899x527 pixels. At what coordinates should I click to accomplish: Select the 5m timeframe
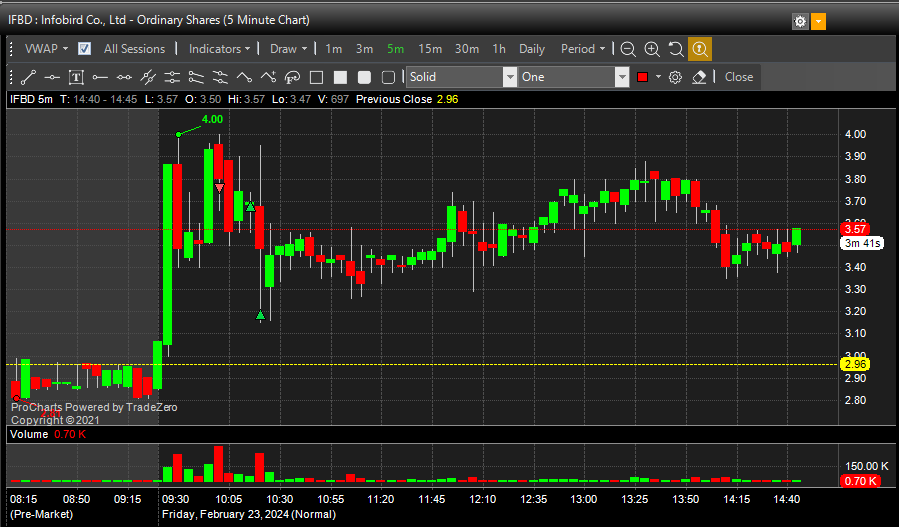pos(395,49)
